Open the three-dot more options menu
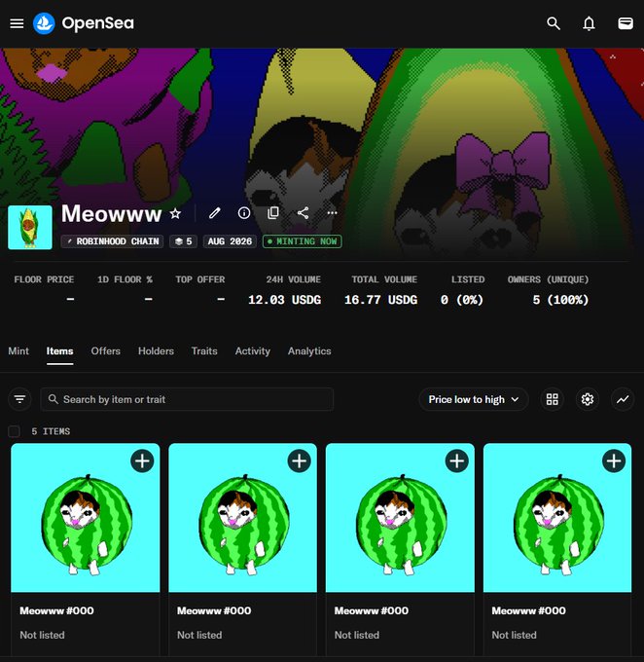 click(x=332, y=213)
